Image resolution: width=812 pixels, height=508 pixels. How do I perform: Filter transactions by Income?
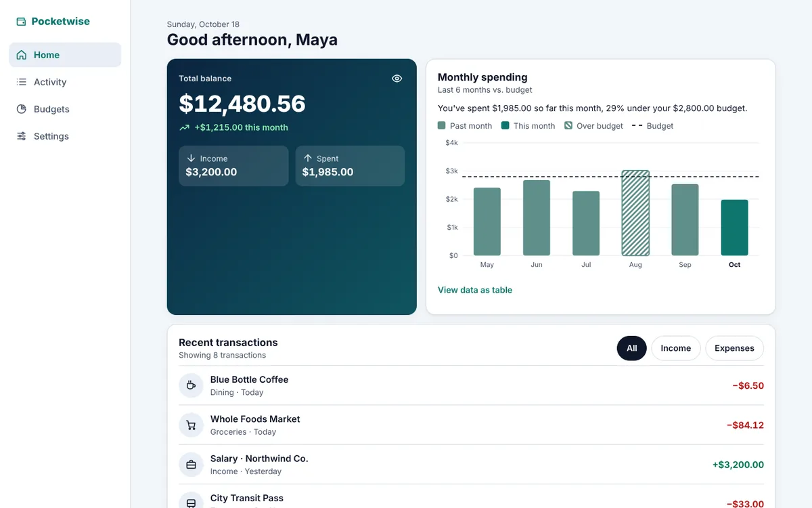[675, 348]
